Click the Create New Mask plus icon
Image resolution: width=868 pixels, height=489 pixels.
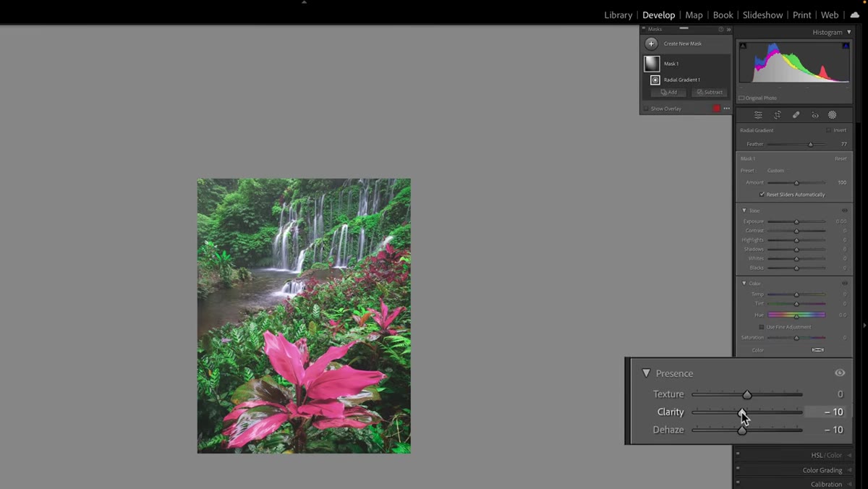(652, 43)
